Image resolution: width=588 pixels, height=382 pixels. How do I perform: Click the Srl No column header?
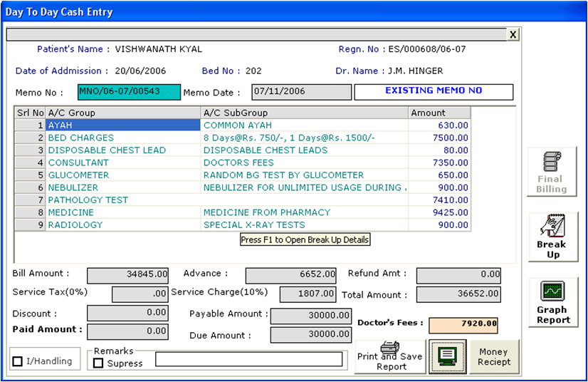(30, 113)
